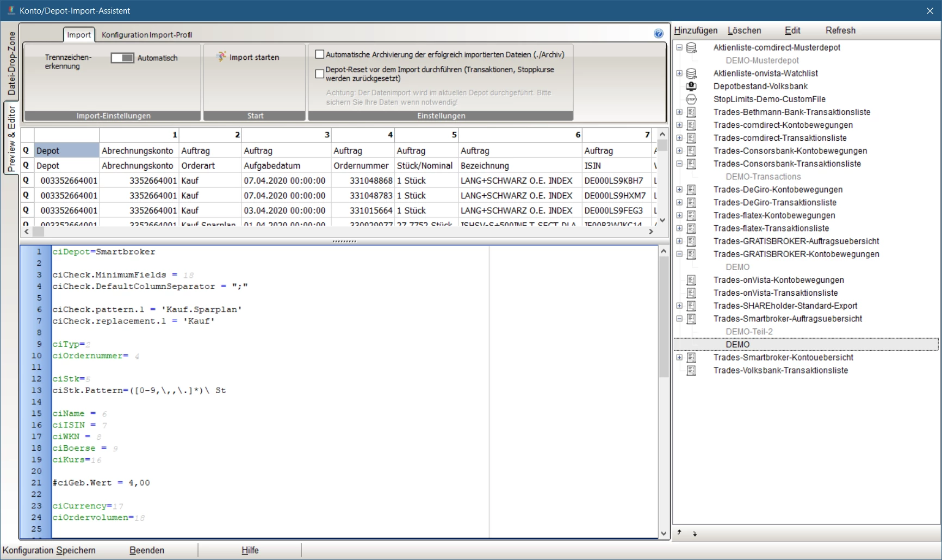Click the Trades-onVista-Transaktionsliste document icon

(691, 293)
